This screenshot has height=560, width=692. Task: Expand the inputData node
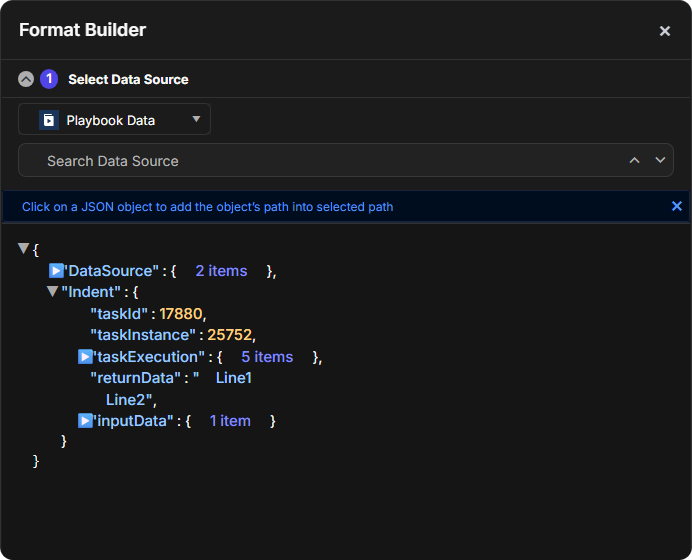point(85,421)
